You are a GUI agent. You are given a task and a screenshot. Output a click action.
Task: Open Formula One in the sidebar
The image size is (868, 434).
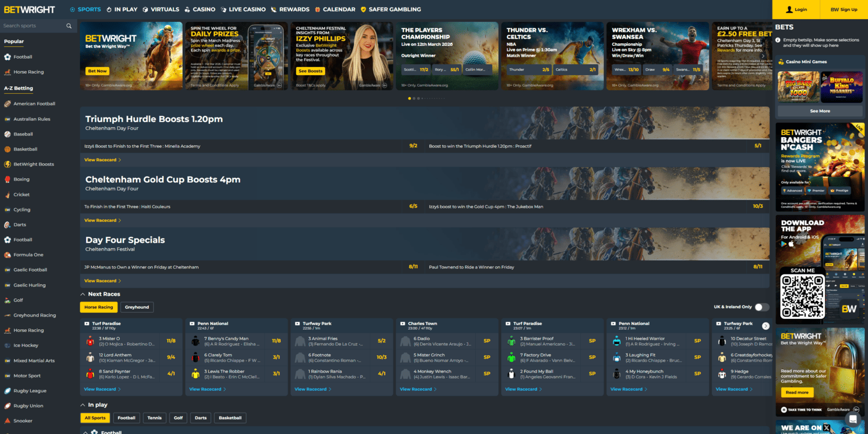coord(29,255)
